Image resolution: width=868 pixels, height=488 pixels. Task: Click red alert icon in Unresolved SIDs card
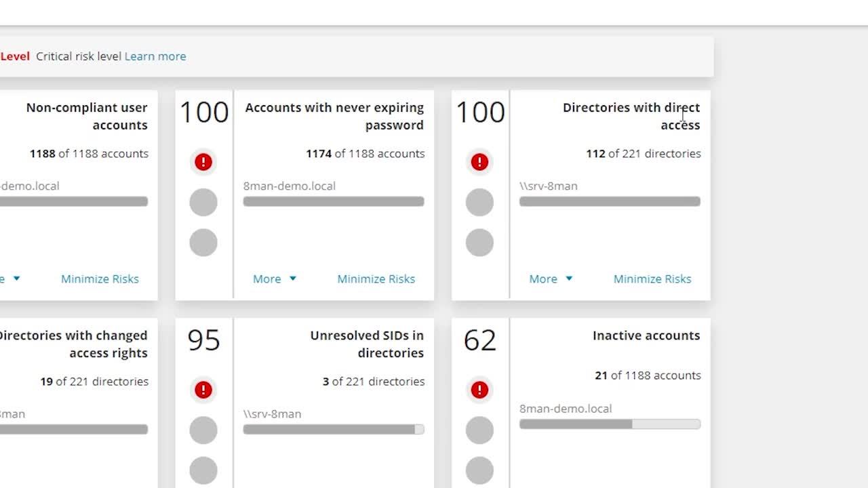(203, 390)
